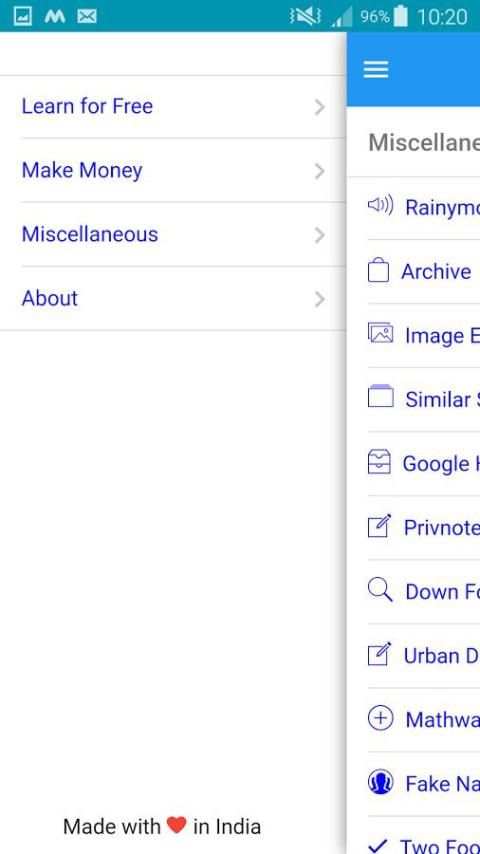The image size is (480, 854).
Task: Click the person icon beside Fake Na
Action: click(x=380, y=783)
